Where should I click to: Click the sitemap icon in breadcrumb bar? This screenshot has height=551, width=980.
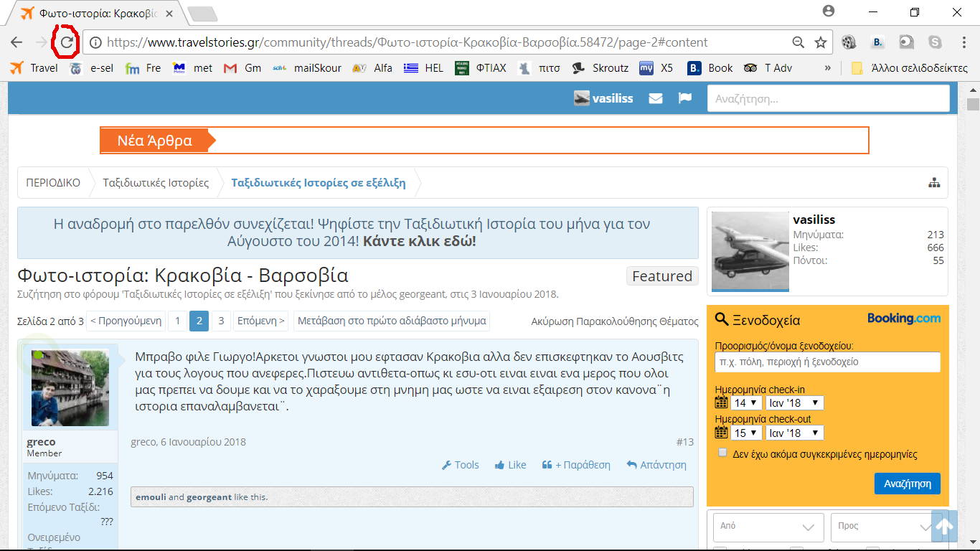click(933, 183)
